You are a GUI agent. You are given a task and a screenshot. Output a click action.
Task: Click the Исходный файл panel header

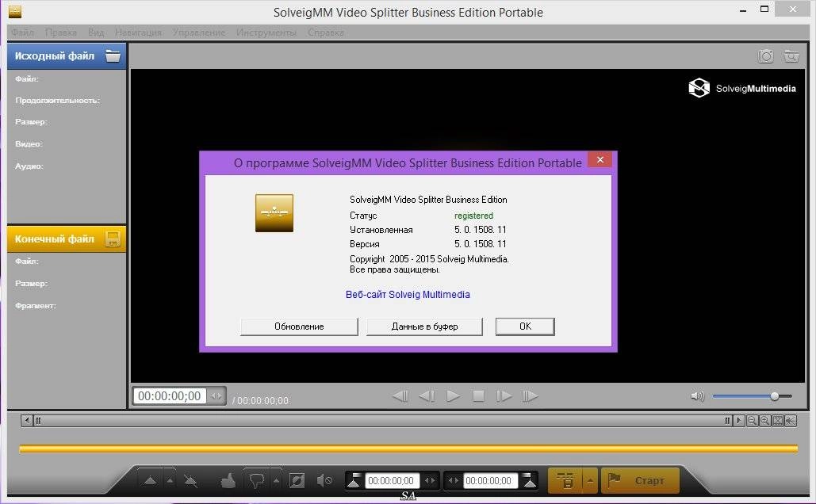67,56
